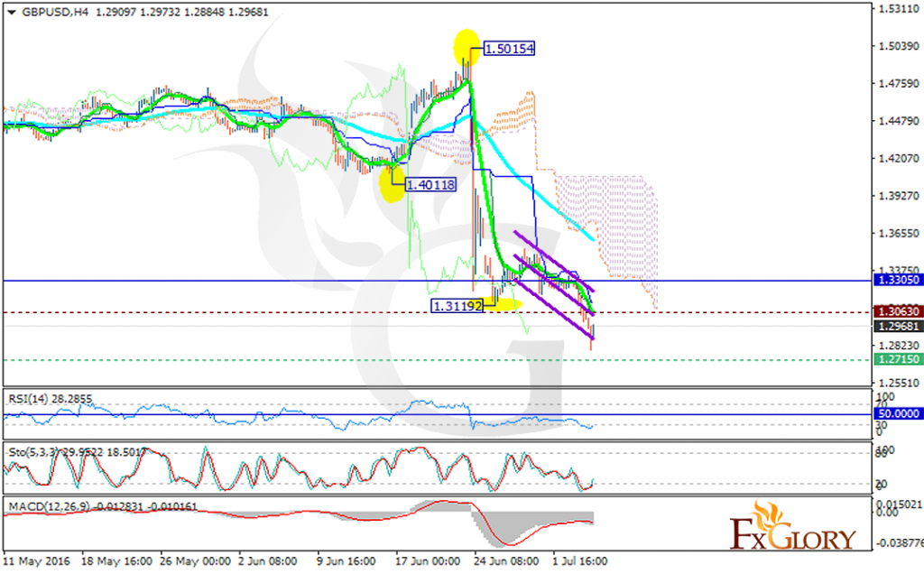Click the 1.28230 price axis value
The width and height of the screenshot is (924, 574).
coord(899,346)
